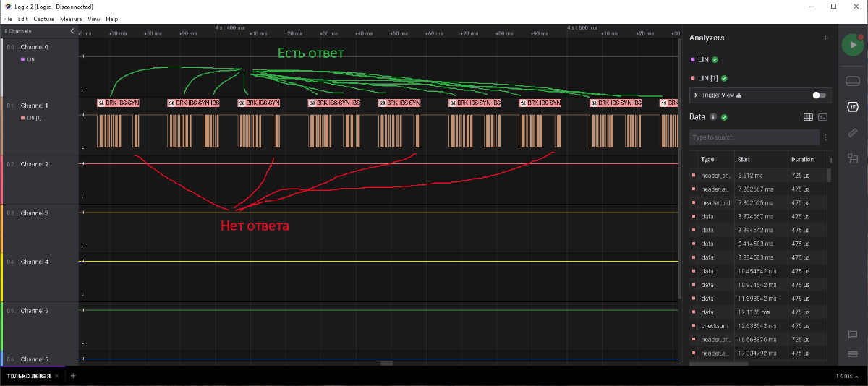Open the Measurements ruler icon in sidebar
The width and height of the screenshot is (868, 386).
(x=853, y=133)
